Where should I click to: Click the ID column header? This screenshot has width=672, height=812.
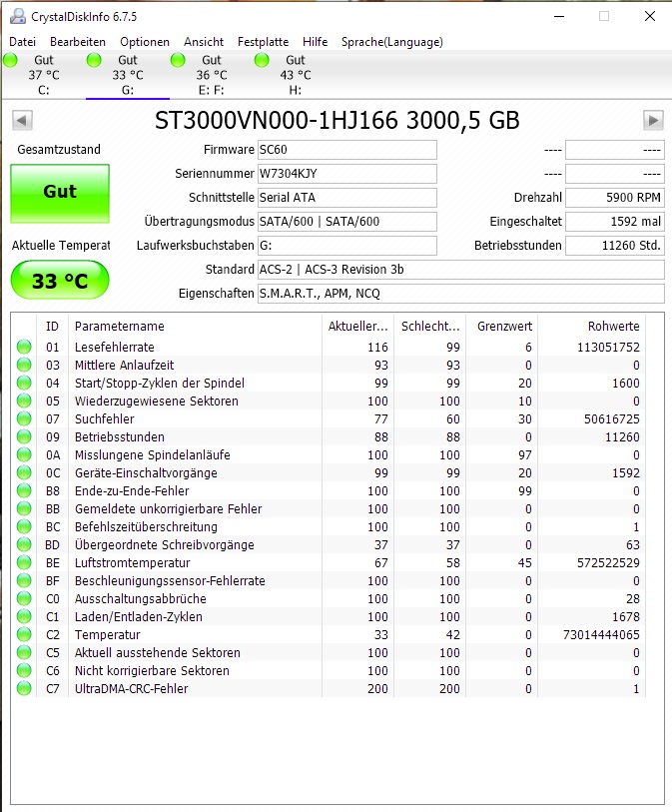pos(52,327)
